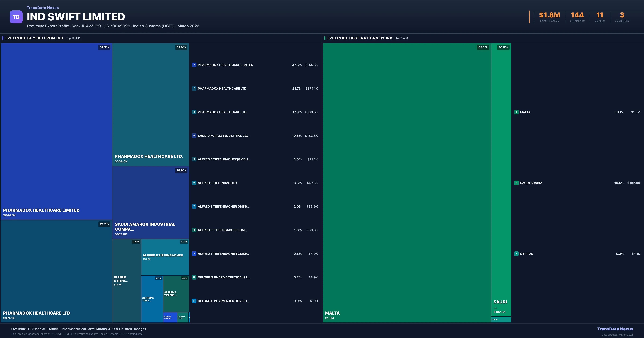The height and width of the screenshot is (338, 644).
Task: Click the 37.5% percentage chip on Pharmadox block
Action: pyautogui.click(x=104, y=47)
